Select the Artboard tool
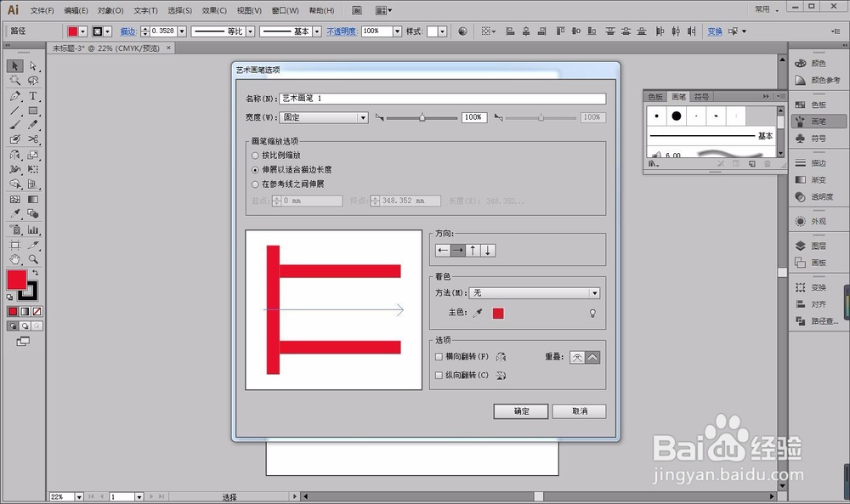Screen dimensions: 850x504 click(14, 245)
